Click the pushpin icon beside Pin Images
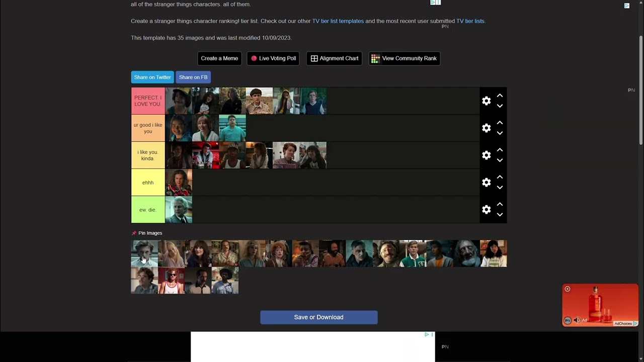Image resolution: width=644 pixels, height=362 pixels. (134, 233)
